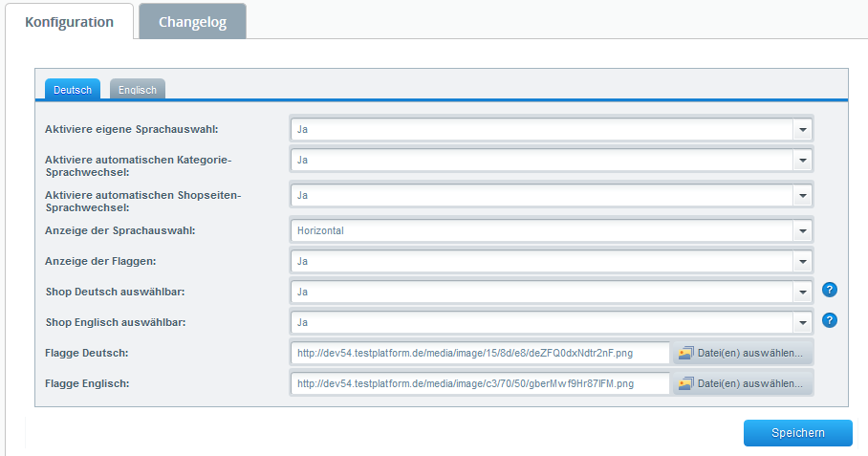
Task: Switch to the Changelog tab
Action: [x=193, y=22]
